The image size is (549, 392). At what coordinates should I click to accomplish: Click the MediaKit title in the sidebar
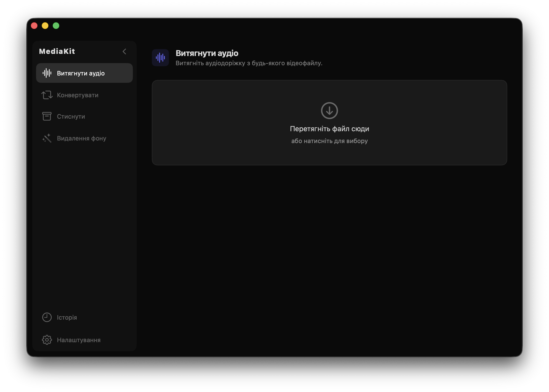click(57, 51)
